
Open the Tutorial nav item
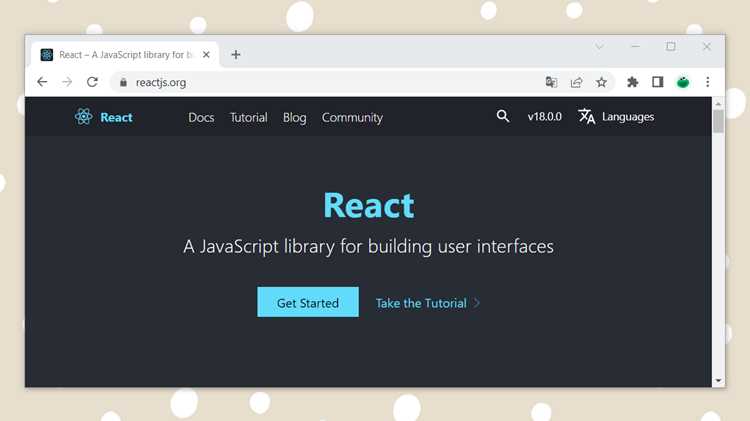click(248, 117)
